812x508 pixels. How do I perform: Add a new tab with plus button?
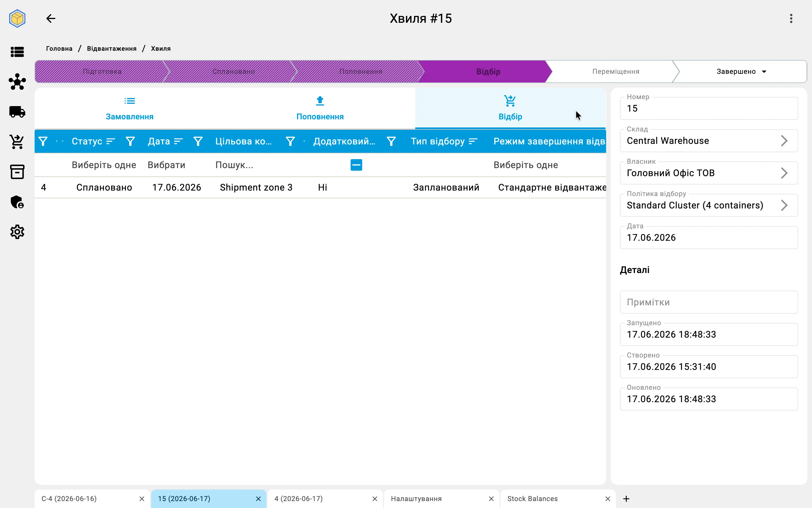click(x=626, y=499)
